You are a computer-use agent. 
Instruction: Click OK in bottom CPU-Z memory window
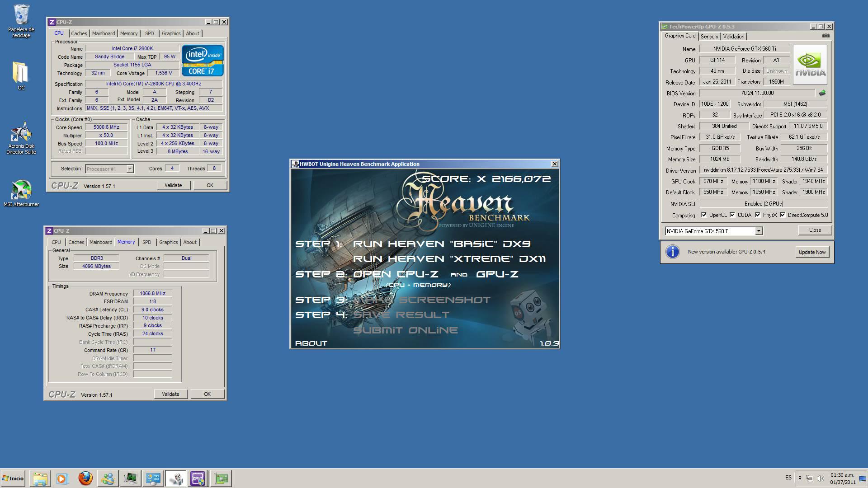click(x=207, y=394)
